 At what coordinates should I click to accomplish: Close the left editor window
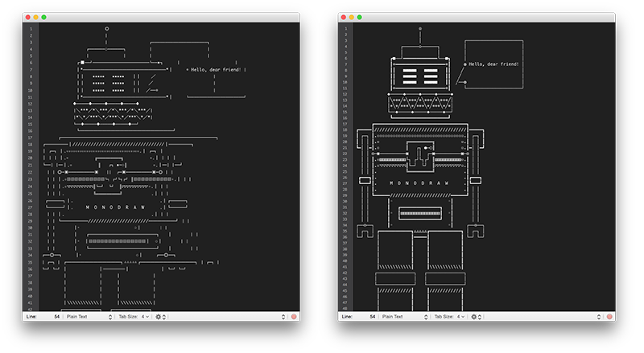click(x=28, y=17)
